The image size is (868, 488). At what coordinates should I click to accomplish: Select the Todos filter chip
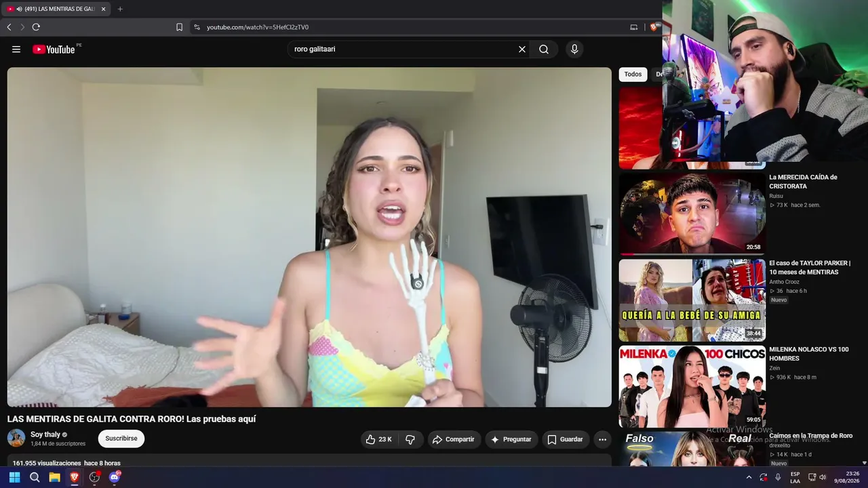(x=633, y=75)
